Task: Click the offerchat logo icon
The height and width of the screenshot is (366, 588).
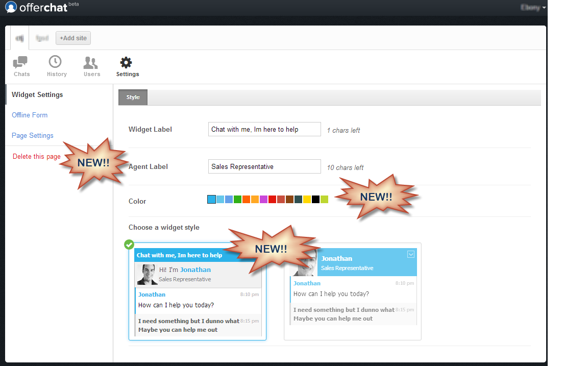Action: (11, 8)
